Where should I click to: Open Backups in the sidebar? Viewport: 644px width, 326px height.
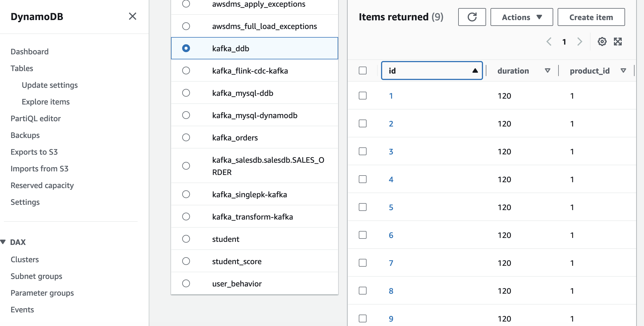tap(25, 135)
